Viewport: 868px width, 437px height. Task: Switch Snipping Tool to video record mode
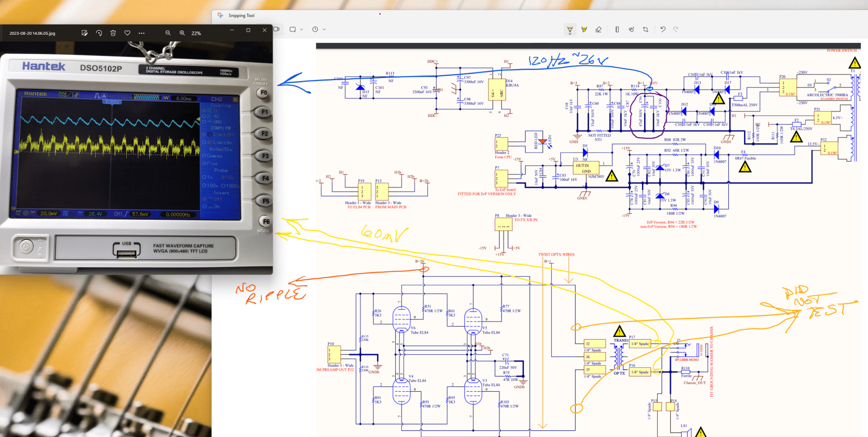[277, 29]
